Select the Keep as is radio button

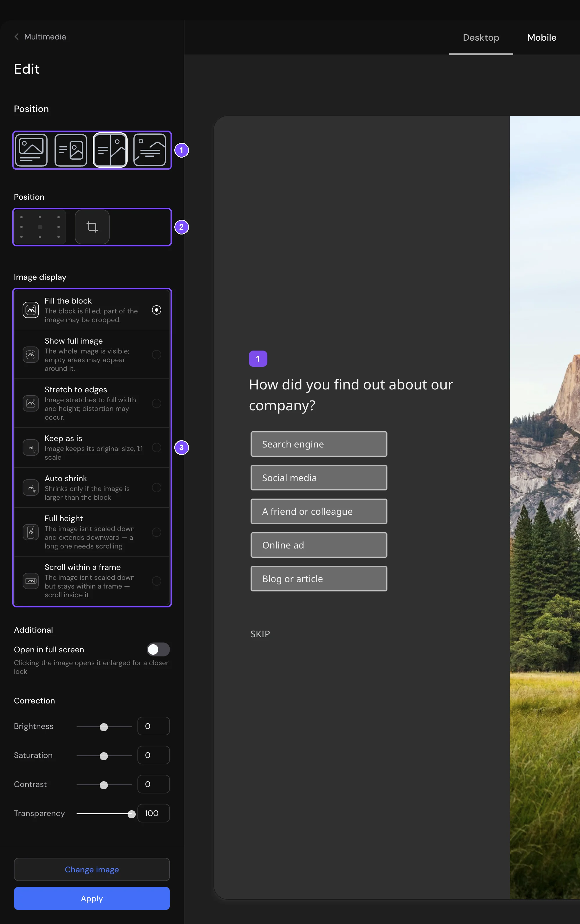point(156,447)
